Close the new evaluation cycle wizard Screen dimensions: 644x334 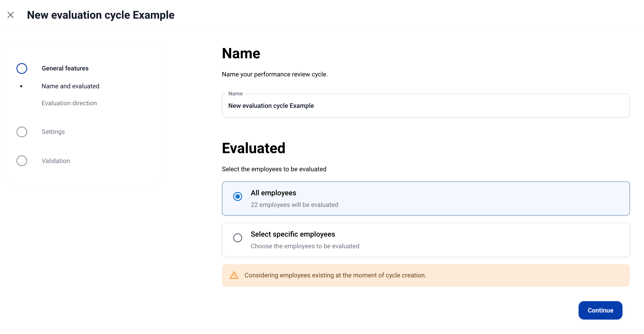point(10,15)
